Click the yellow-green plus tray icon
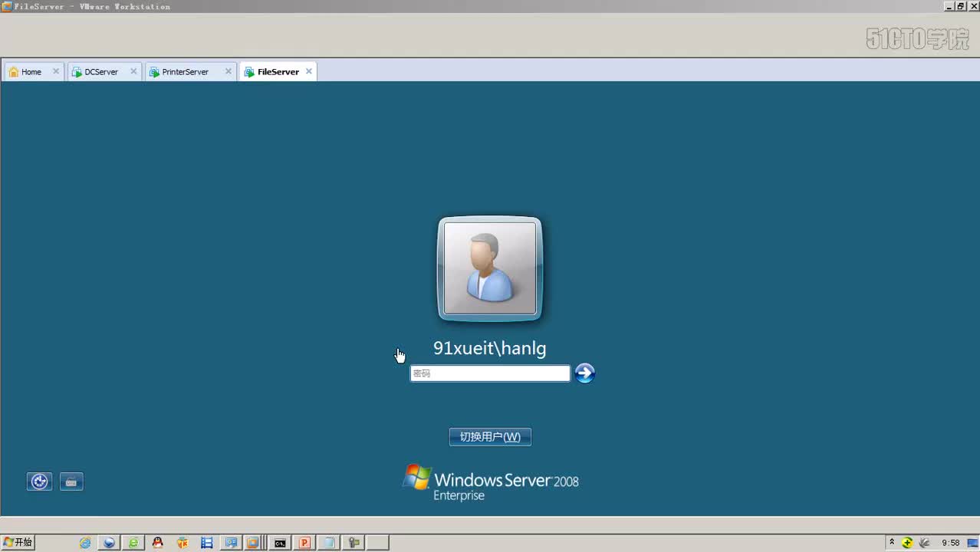Image resolution: width=980 pixels, height=552 pixels. click(x=908, y=543)
